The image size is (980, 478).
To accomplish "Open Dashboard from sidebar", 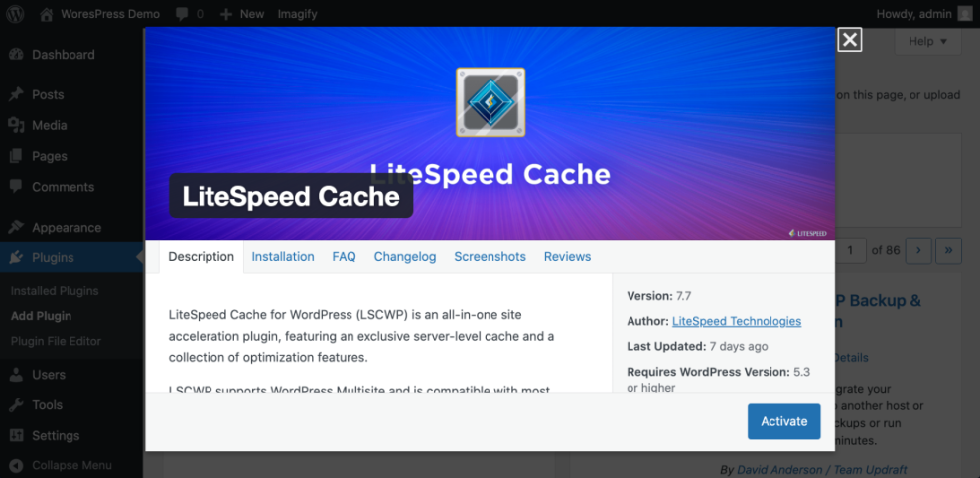I will coord(64,55).
